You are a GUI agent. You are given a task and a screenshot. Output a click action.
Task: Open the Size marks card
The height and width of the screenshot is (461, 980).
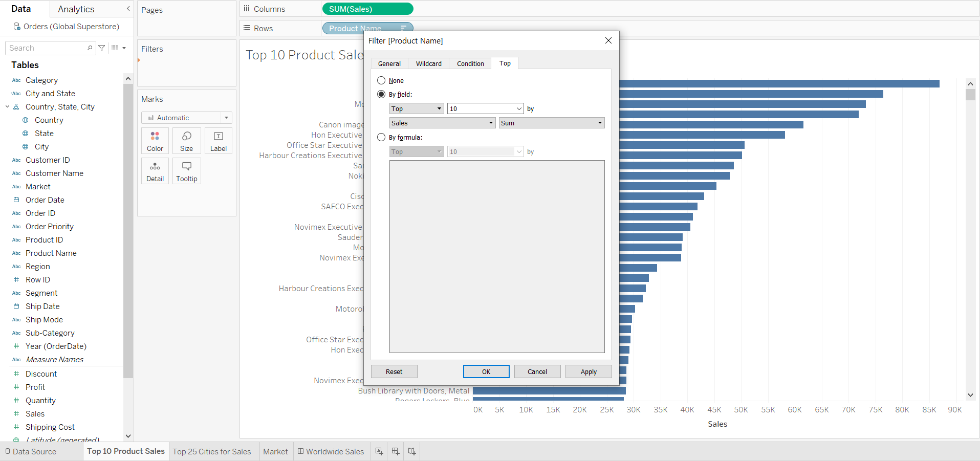pyautogui.click(x=187, y=141)
